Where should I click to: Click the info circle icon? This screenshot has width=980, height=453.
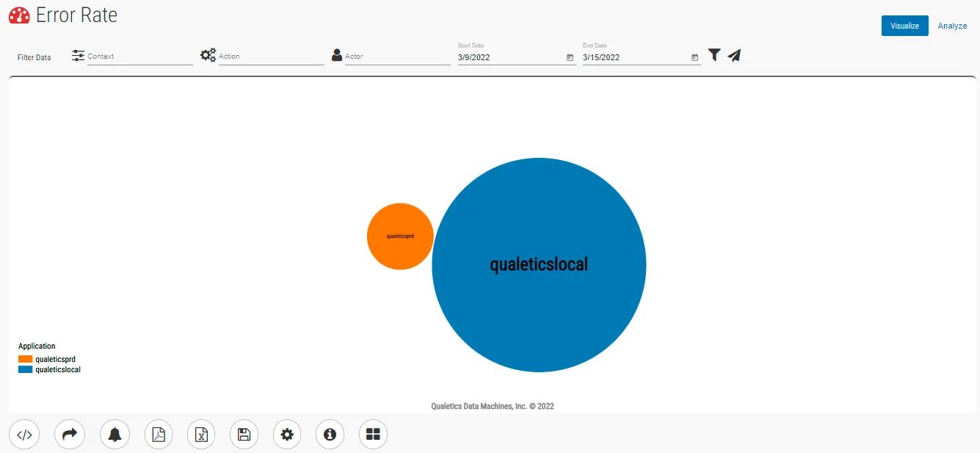pos(330,435)
